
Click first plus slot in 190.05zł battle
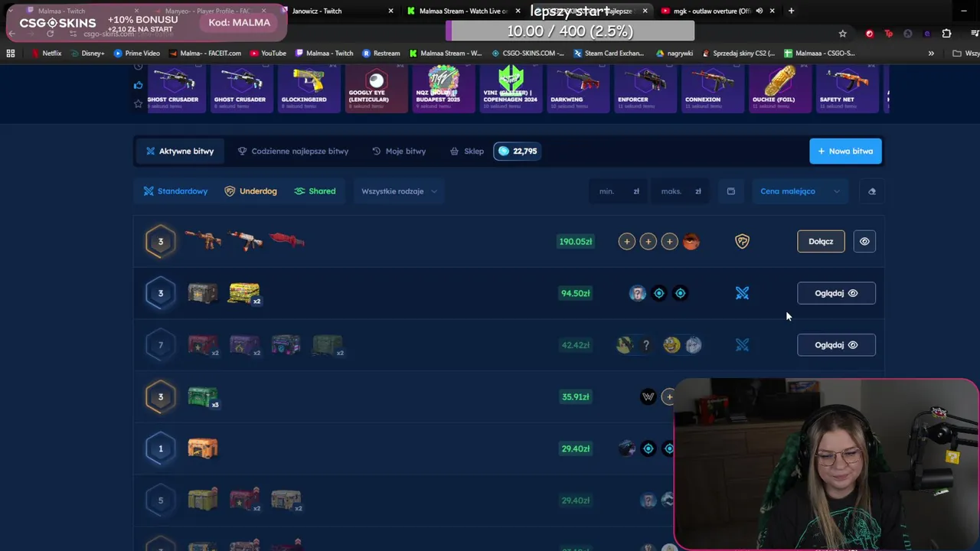click(627, 242)
